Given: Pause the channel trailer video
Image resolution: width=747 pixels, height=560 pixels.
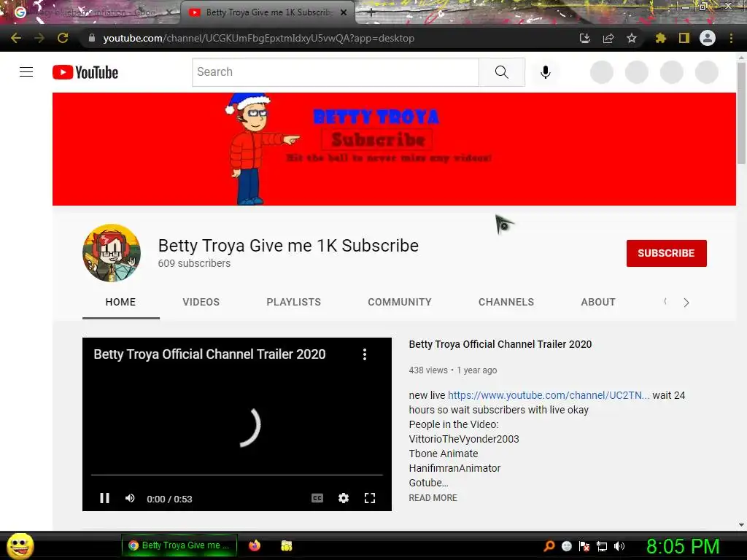Looking at the screenshot, I should pyautogui.click(x=104, y=498).
